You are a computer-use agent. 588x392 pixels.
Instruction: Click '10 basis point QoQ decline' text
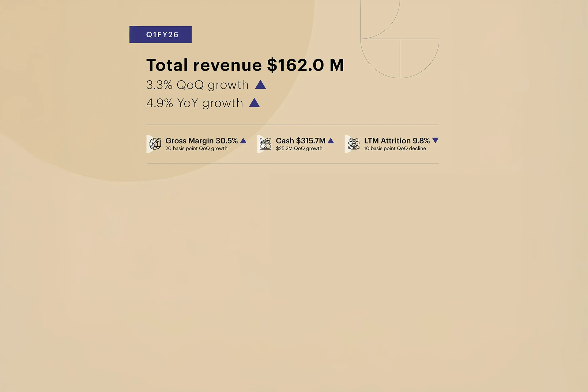tap(395, 149)
